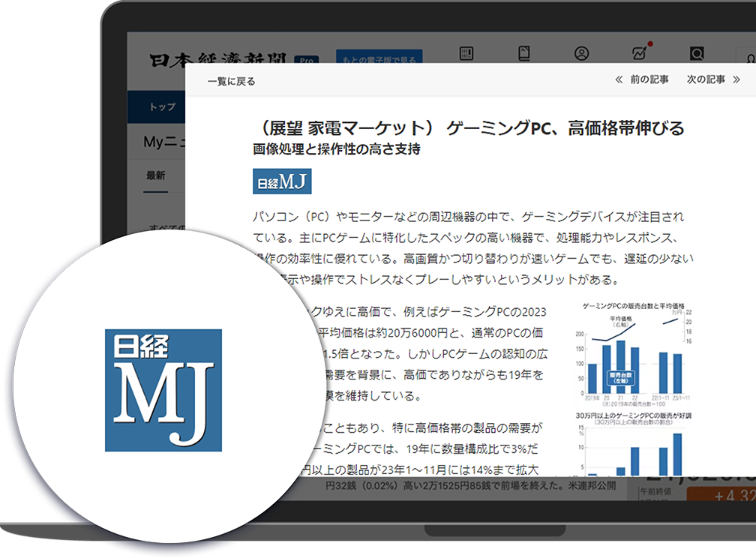Select the 最新 tab under Myニュース

tap(156, 175)
